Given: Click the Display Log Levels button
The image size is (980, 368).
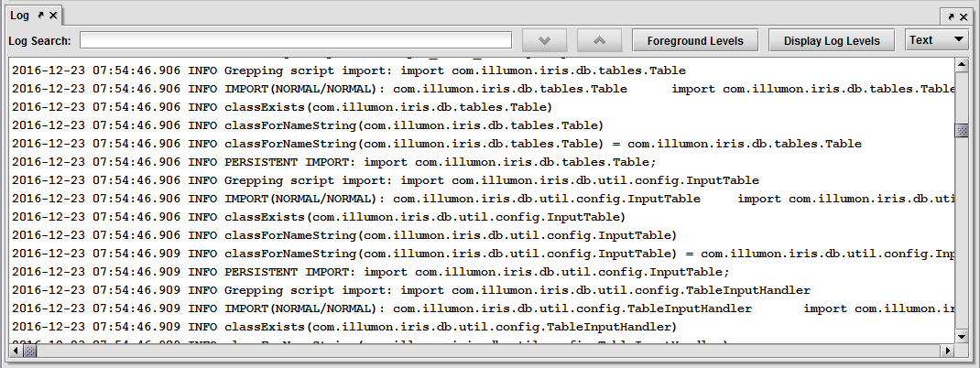Looking at the screenshot, I should [x=832, y=40].
